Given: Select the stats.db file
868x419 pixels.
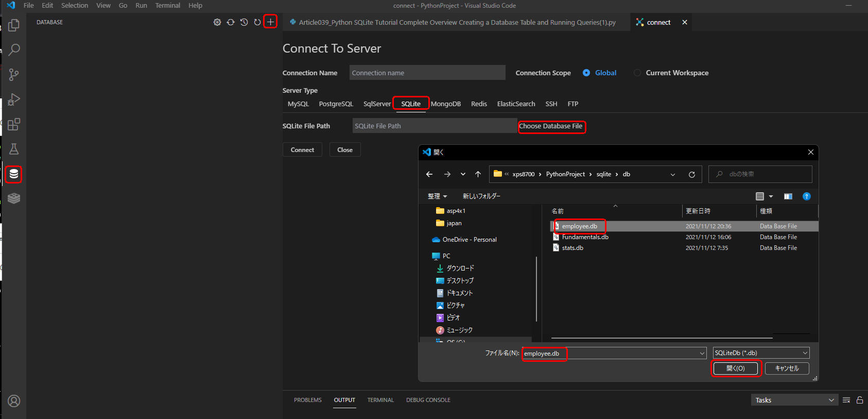Looking at the screenshot, I should (x=572, y=248).
